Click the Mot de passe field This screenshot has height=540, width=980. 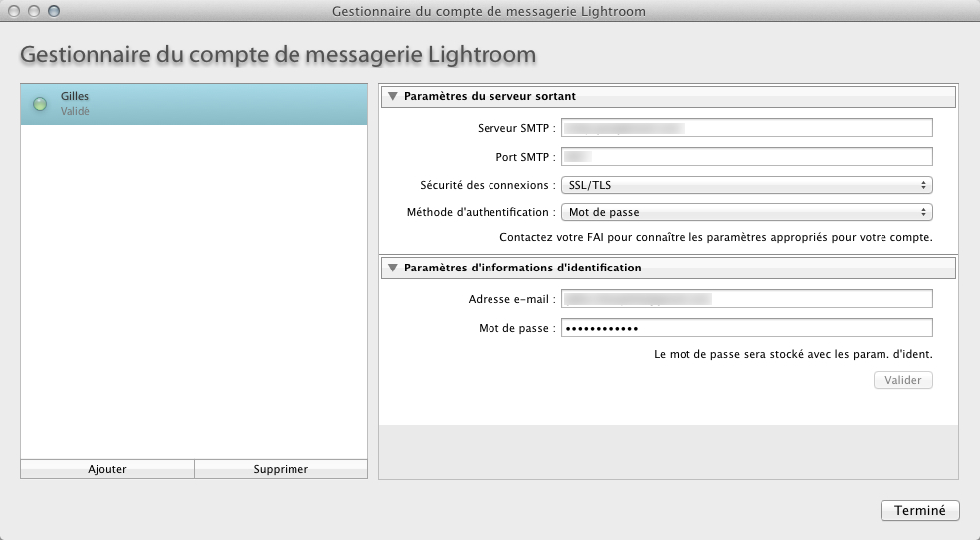tap(747, 328)
